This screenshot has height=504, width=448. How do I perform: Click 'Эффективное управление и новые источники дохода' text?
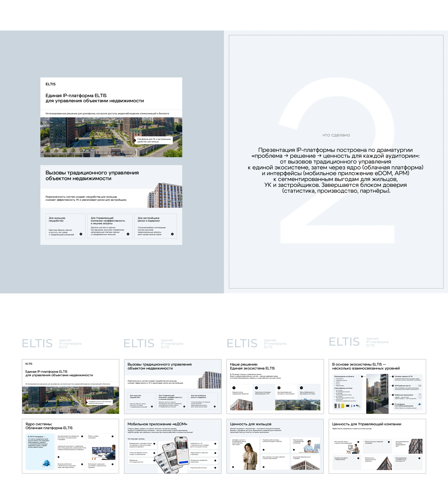(x=352, y=429)
